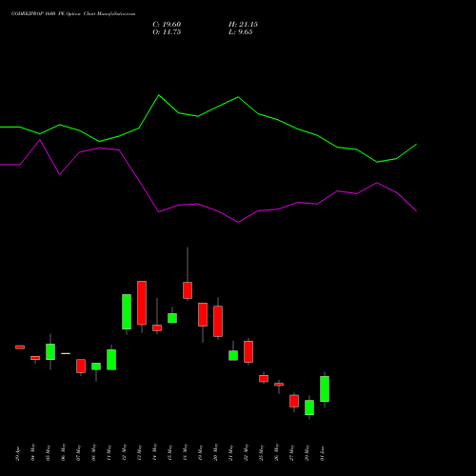
Task: Click the flat doji candle for 06 May
Action: click(66, 353)
